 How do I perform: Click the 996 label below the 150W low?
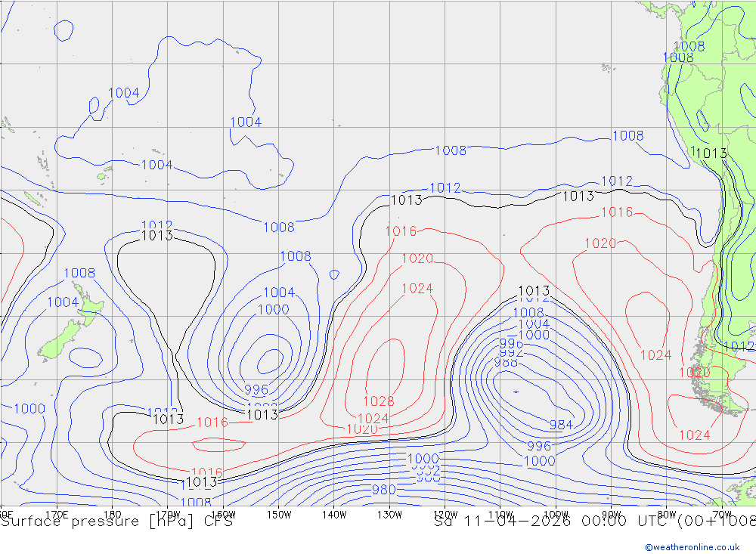[x=256, y=389]
